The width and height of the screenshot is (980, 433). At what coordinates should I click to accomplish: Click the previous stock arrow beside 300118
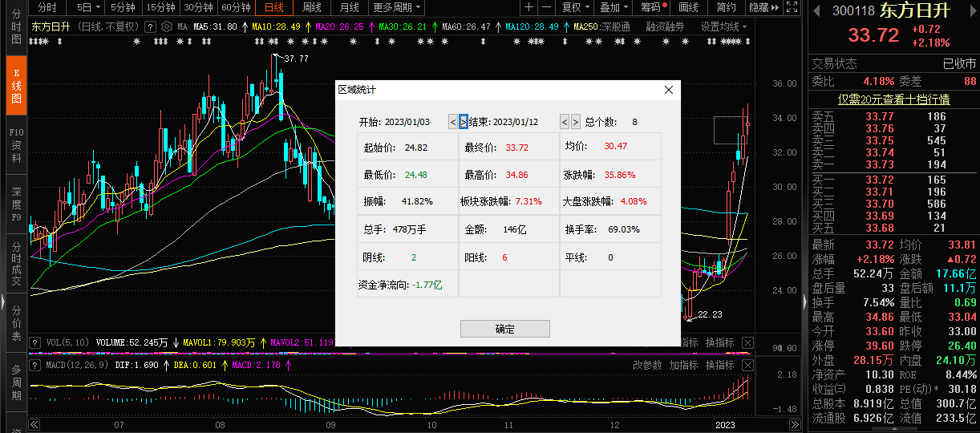[816, 11]
